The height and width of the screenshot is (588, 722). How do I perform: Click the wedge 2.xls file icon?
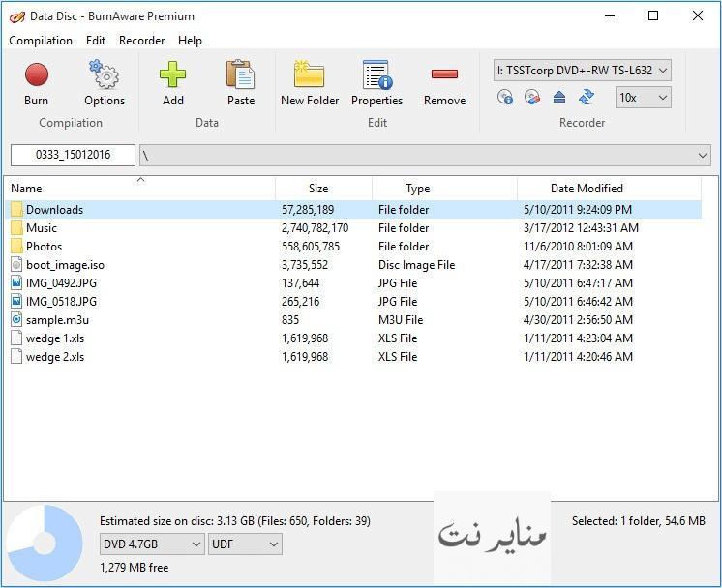click(x=16, y=357)
